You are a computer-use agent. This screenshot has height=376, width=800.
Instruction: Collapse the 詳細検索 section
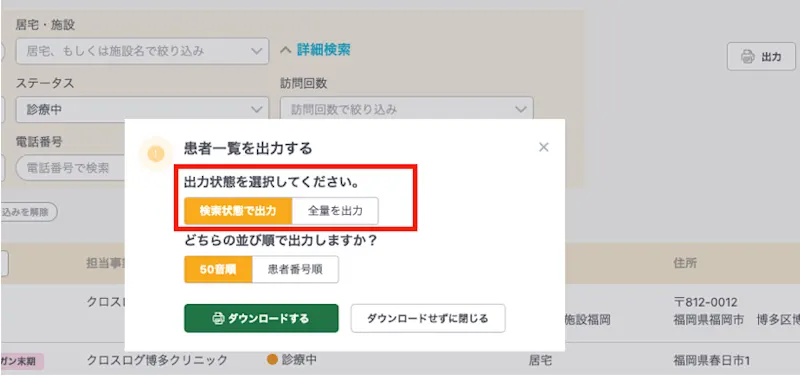(316, 50)
